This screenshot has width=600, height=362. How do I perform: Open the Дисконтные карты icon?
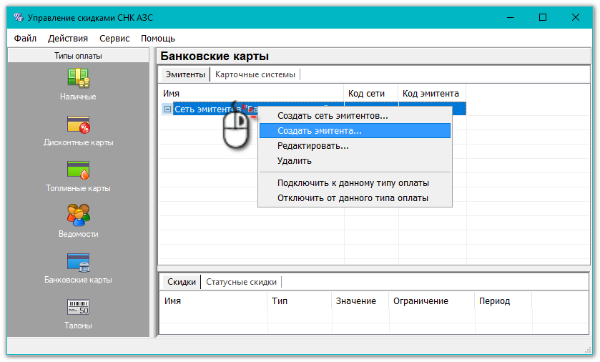[x=78, y=125]
